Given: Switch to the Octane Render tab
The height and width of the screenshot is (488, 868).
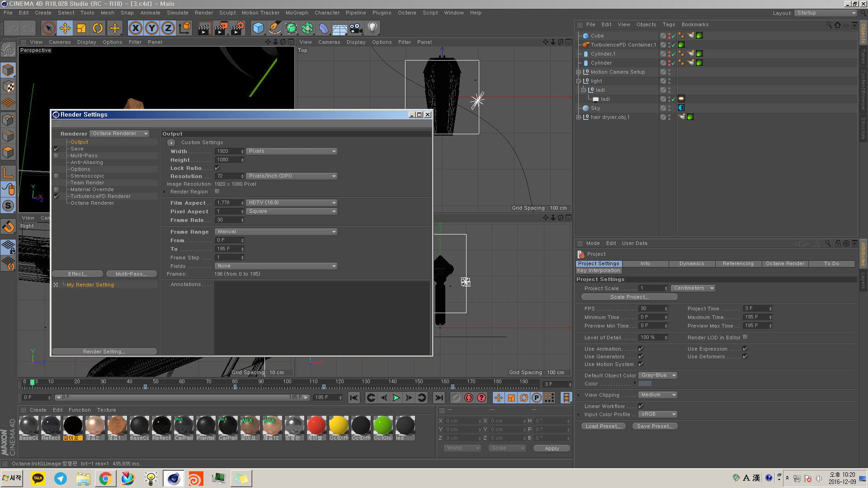Looking at the screenshot, I should [785, 264].
